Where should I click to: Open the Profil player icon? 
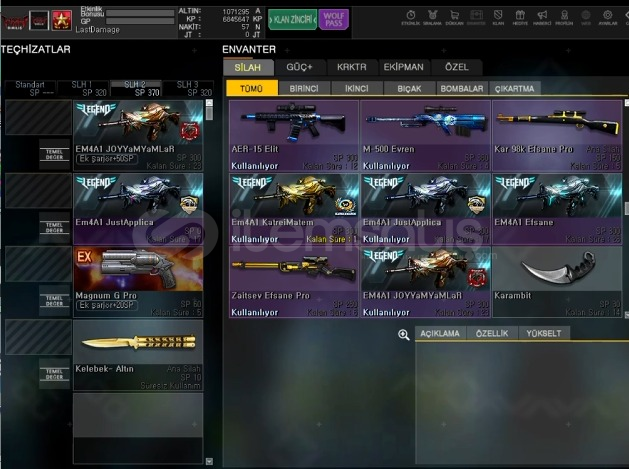[564, 18]
